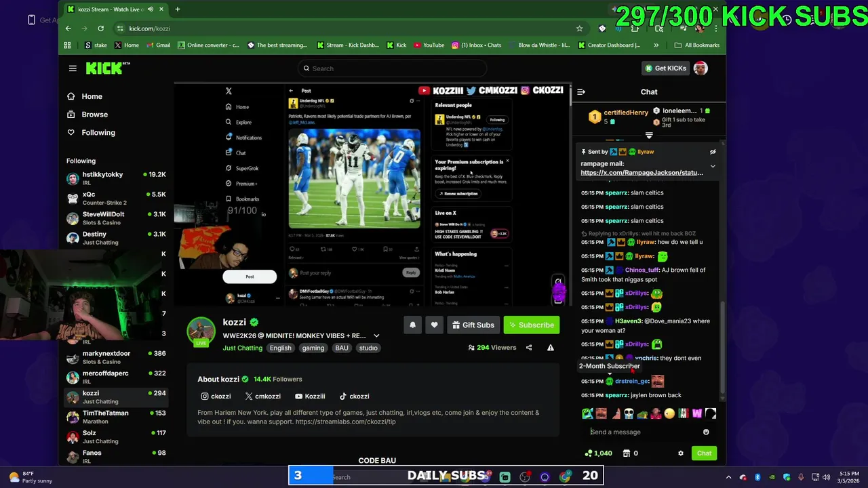Screen dimensions: 868x488
Task: Open the Gmail bookmark
Action: click(x=159, y=45)
